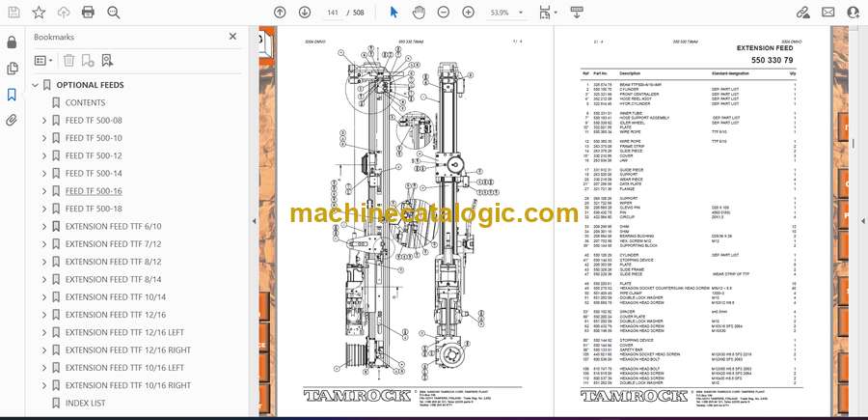
Task: Select EXTENSION FEED TTF 12/16 bookmark
Action: coord(116,315)
